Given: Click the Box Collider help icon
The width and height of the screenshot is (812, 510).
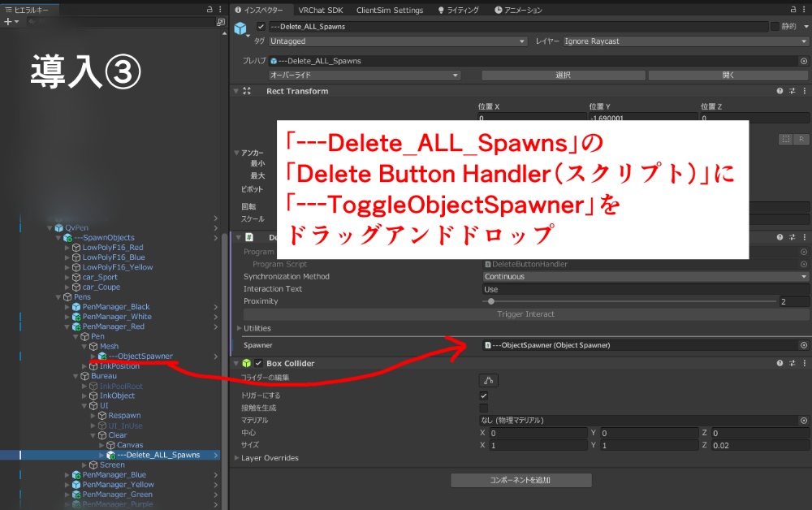Looking at the screenshot, I should (x=780, y=364).
